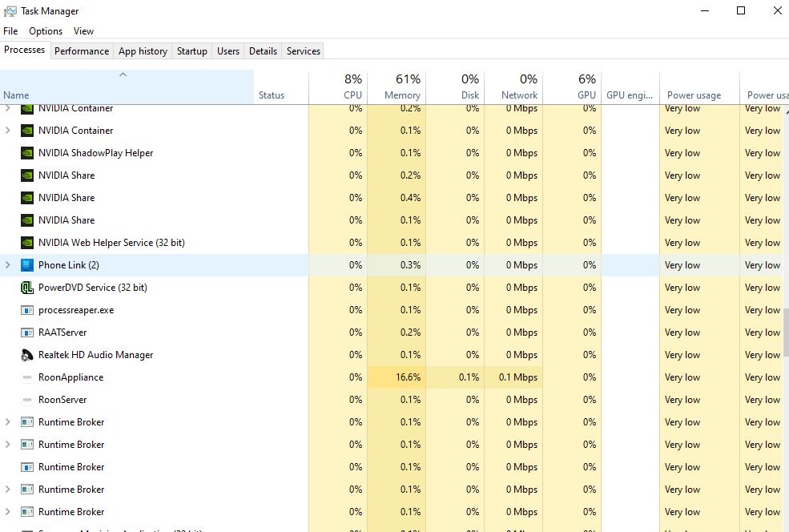
Task: Open the Options menu
Action: pos(46,31)
